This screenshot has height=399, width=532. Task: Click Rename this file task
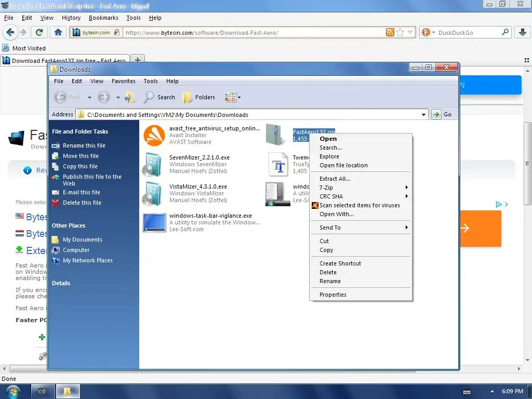click(x=84, y=145)
